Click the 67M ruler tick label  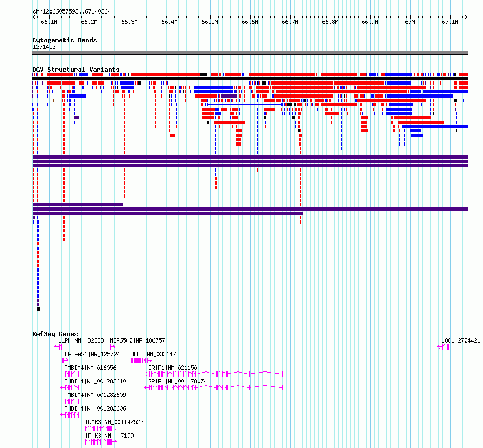(410, 22)
